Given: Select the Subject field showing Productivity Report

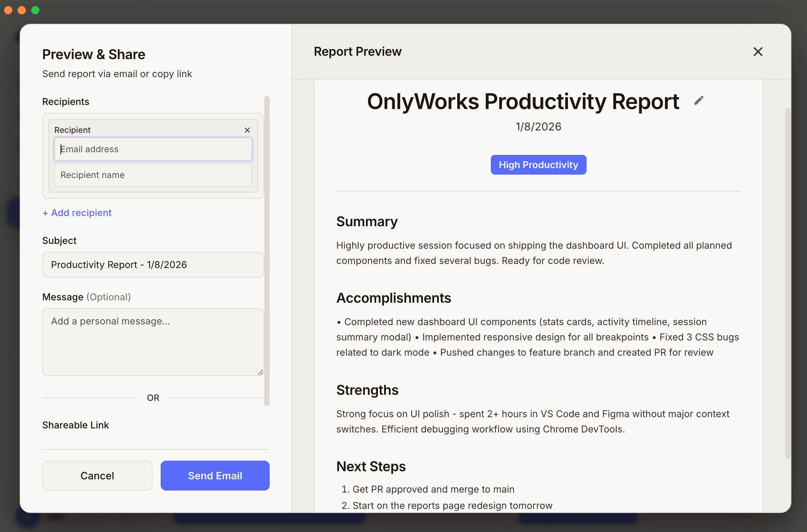Looking at the screenshot, I should [x=153, y=265].
